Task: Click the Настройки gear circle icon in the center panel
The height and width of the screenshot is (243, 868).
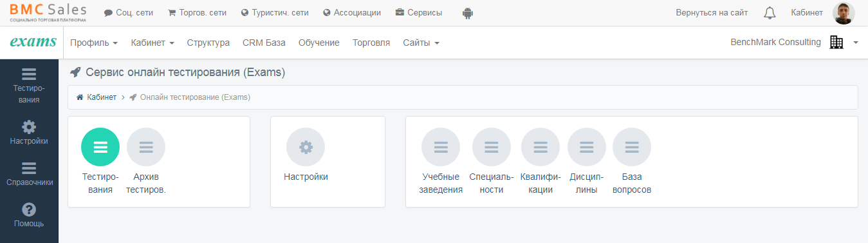Action: point(306,147)
